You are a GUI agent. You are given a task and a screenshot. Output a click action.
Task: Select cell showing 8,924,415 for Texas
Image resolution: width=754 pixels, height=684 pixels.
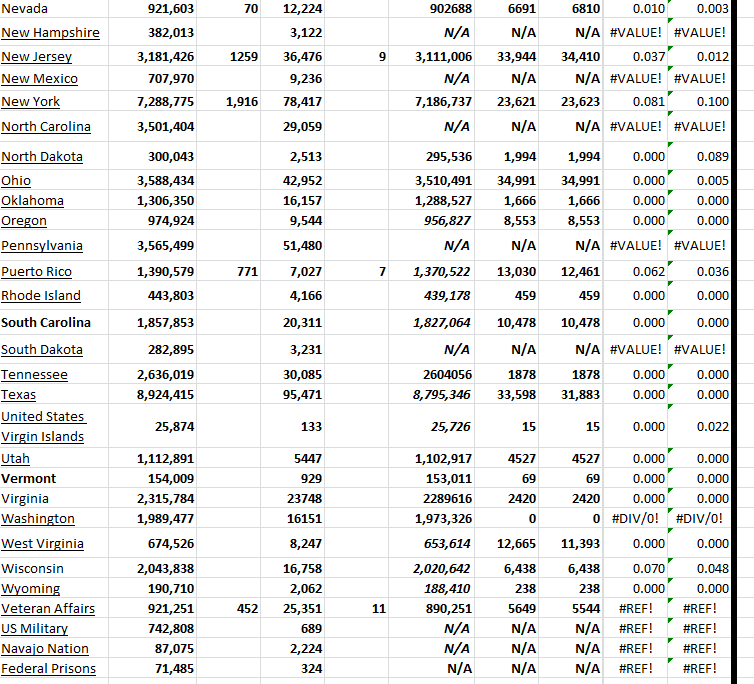pyautogui.click(x=152, y=395)
